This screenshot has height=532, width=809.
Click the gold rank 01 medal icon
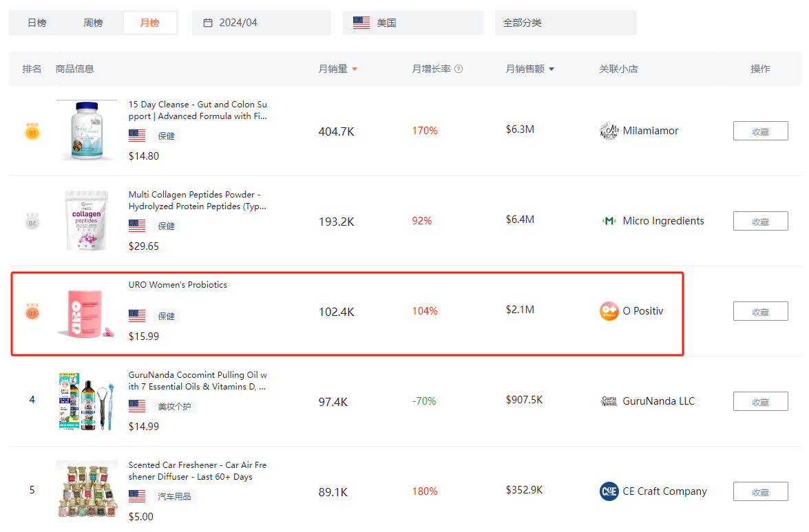pos(32,131)
